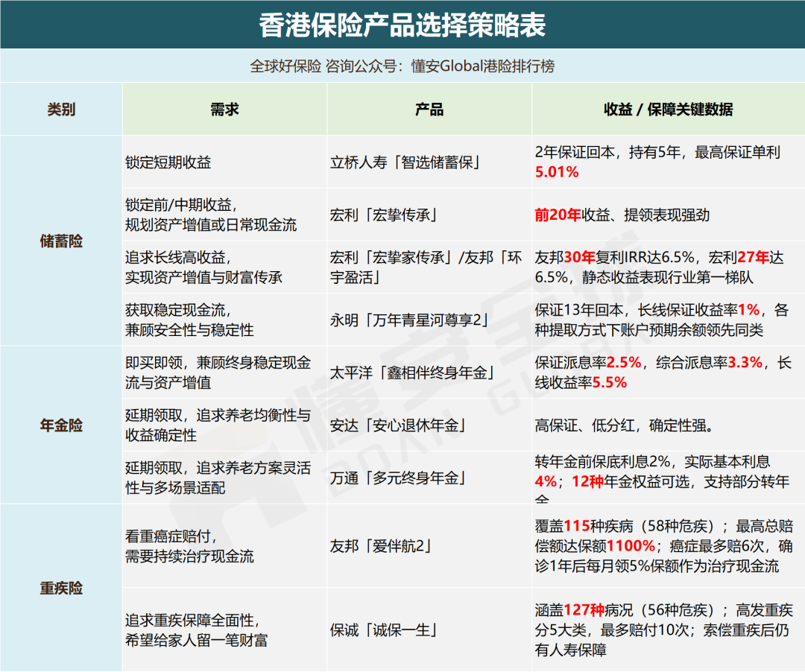Select the 年金险 category cell

(61, 425)
